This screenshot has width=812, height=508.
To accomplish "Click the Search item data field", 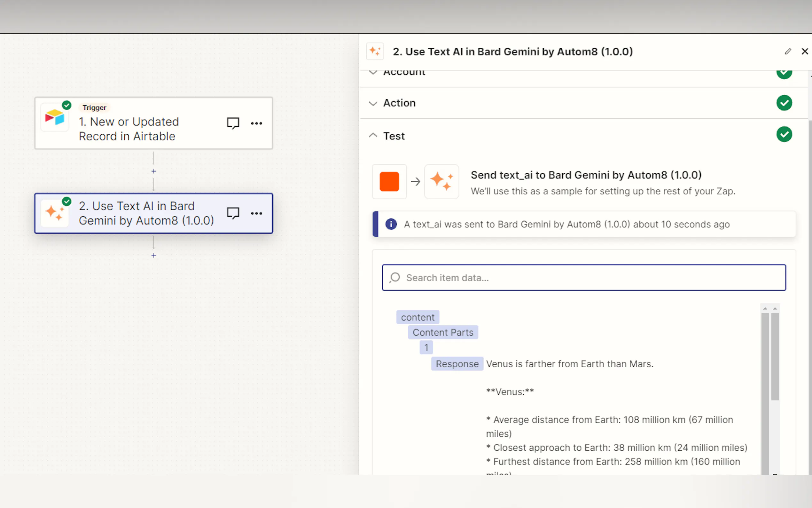I will point(583,278).
